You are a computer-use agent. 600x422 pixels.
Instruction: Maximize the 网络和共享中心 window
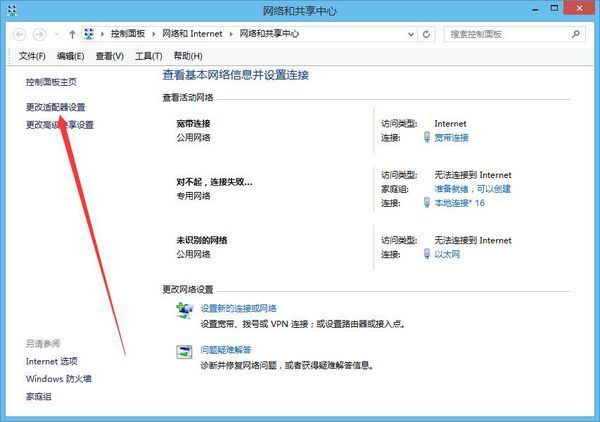click(554, 8)
